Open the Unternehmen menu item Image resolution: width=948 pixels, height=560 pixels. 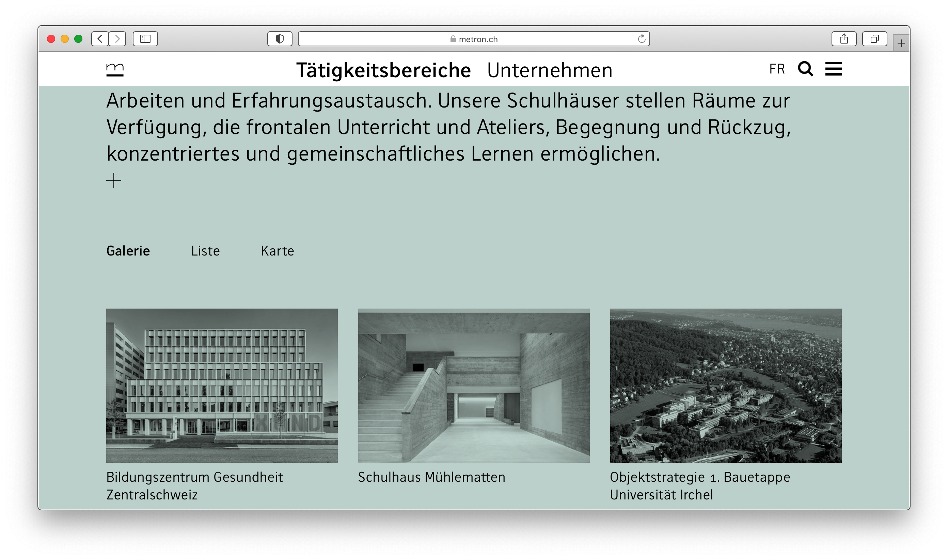coord(550,70)
